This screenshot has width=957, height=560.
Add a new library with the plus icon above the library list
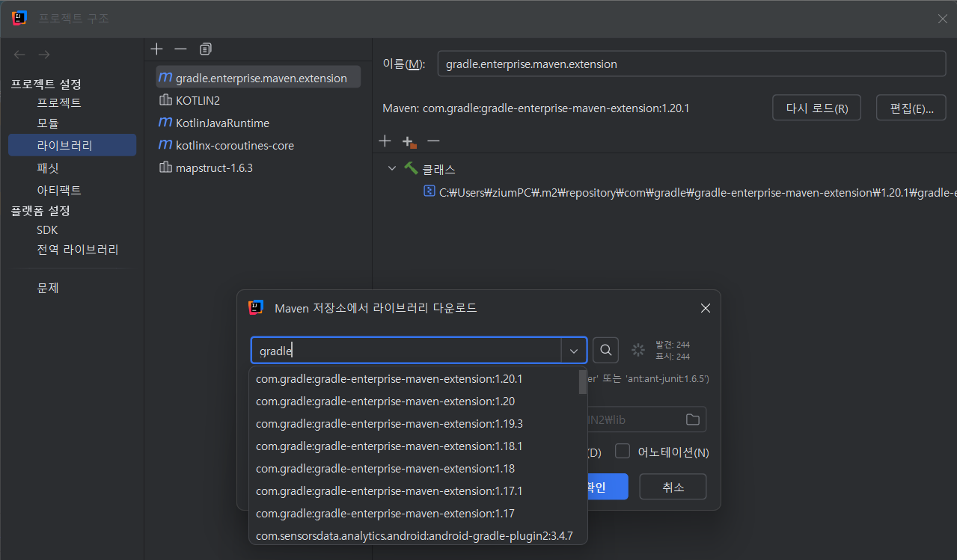click(x=156, y=49)
